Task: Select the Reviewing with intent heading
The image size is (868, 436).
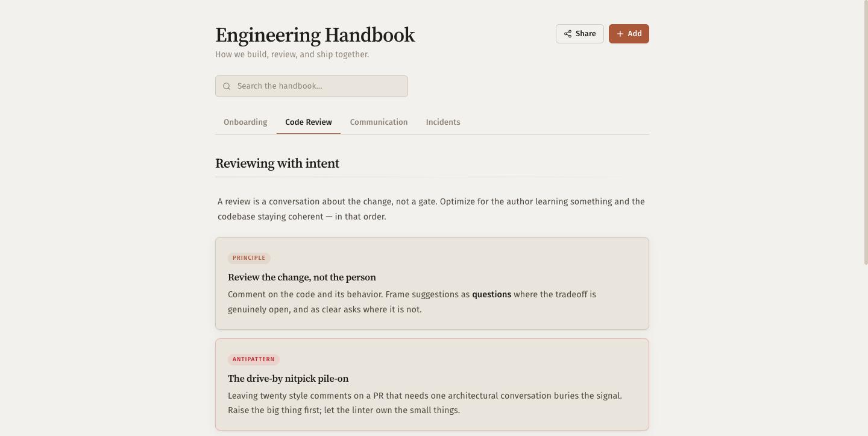Action: click(x=277, y=163)
